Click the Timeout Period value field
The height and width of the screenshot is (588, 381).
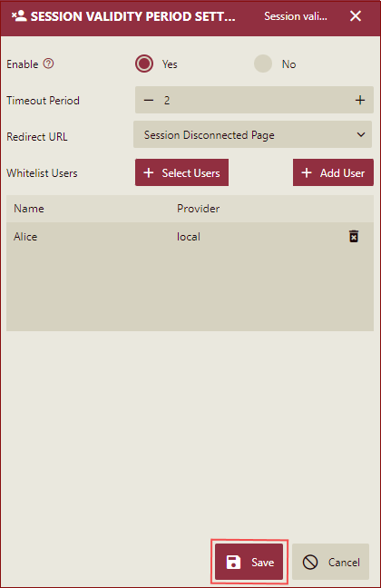click(254, 100)
